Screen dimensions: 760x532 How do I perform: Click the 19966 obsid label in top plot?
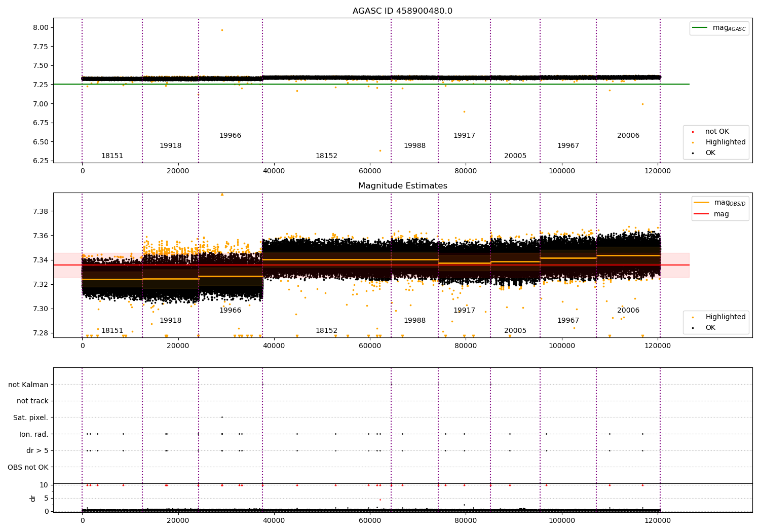click(x=230, y=136)
